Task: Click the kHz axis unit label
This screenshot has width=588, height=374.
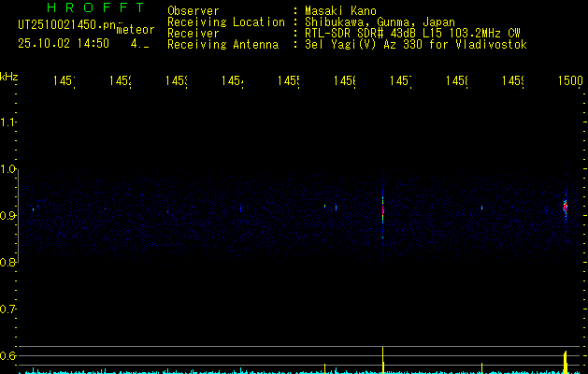Action: point(9,77)
